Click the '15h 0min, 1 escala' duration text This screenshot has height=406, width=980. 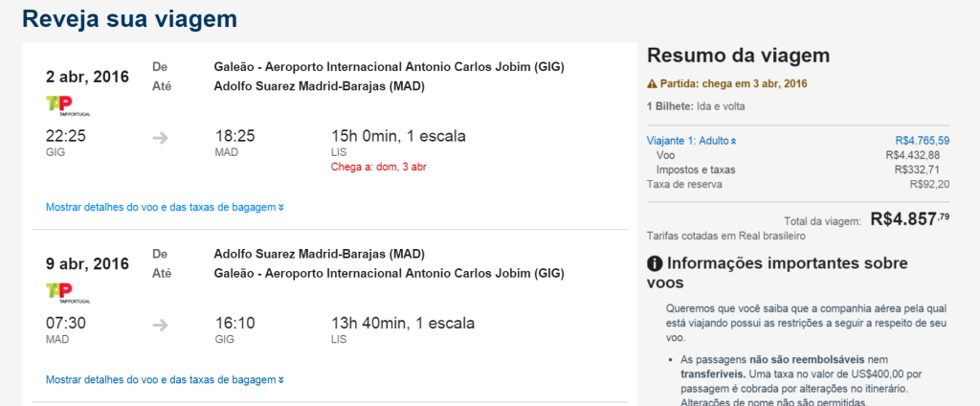(x=398, y=136)
